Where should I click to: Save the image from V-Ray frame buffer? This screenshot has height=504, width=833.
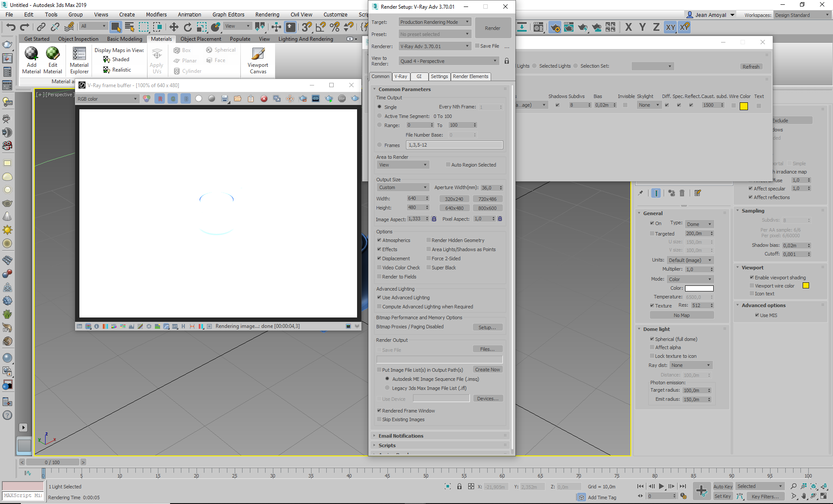pos(225,99)
